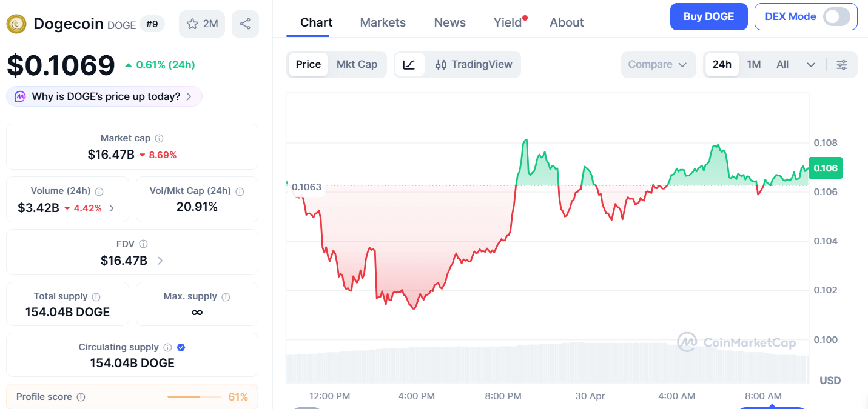Image resolution: width=868 pixels, height=409 pixels.
Task: Click the #9 rank badge
Action: click(x=152, y=24)
